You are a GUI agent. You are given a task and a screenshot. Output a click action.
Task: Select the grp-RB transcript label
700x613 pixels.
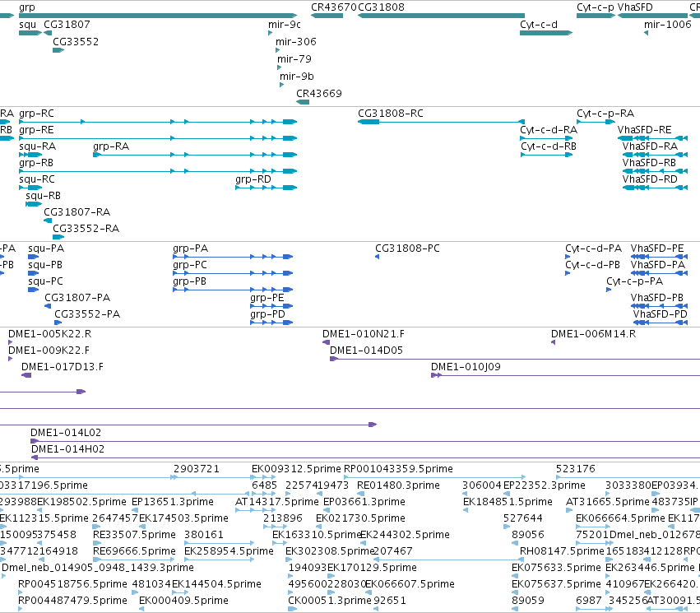point(36,163)
